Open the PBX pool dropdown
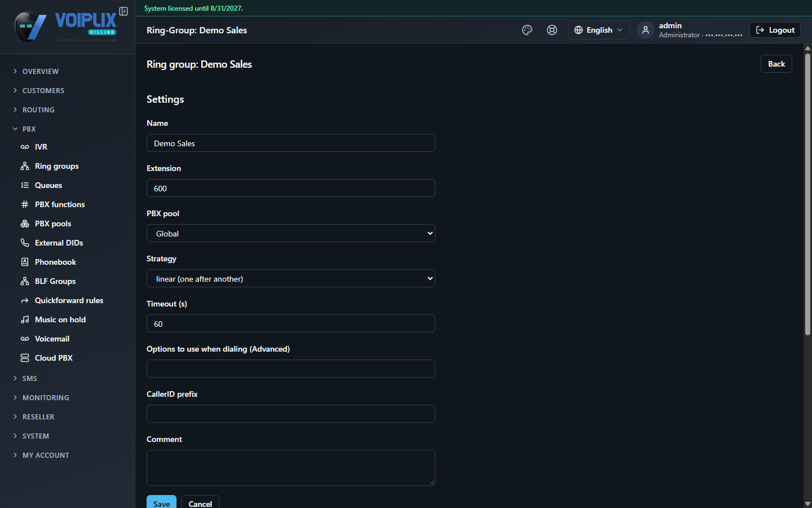Viewport: 812px width, 508px height. coord(291,233)
